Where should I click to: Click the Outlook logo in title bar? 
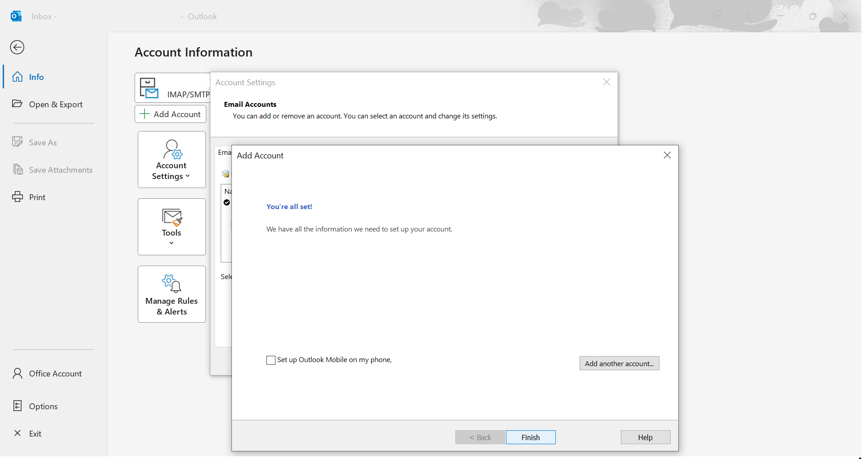16,16
